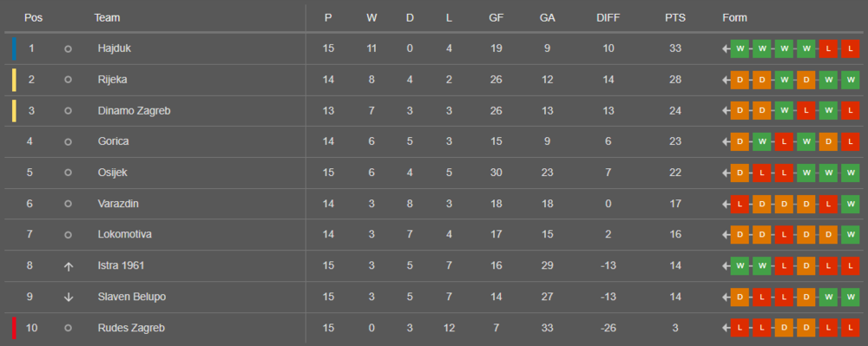868x346 pixels.
Task: Click the left arrow before Rudes Zagreb's form
Action: coord(726,328)
